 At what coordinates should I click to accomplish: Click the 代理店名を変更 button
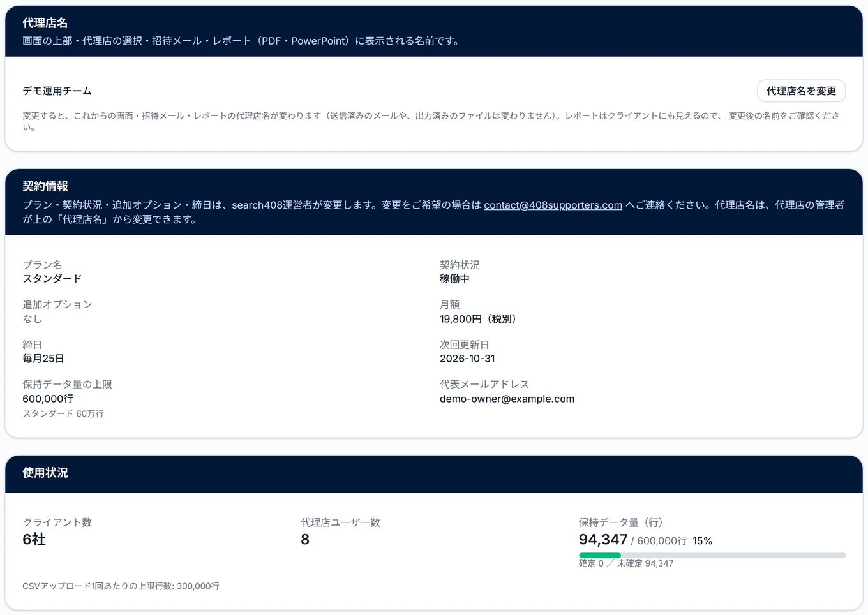pos(801,91)
